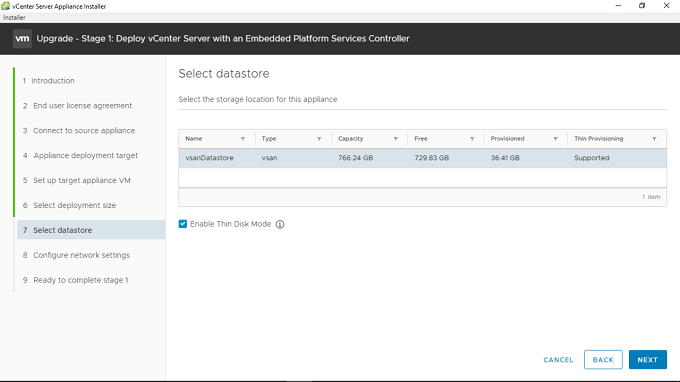Viewport: 680px width, 382px height.
Task: Open the Provisioned column filter icon
Action: pyautogui.click(x=555, y=139)
